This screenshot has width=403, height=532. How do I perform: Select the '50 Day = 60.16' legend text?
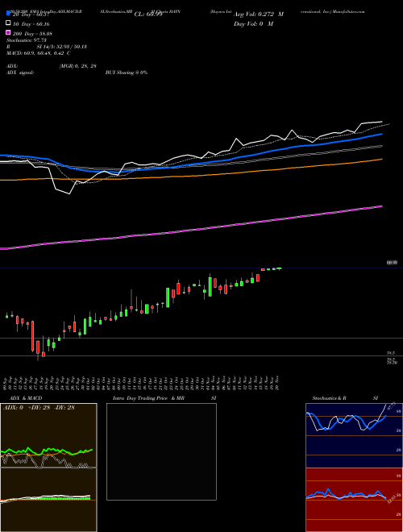(x=31, y=23)
